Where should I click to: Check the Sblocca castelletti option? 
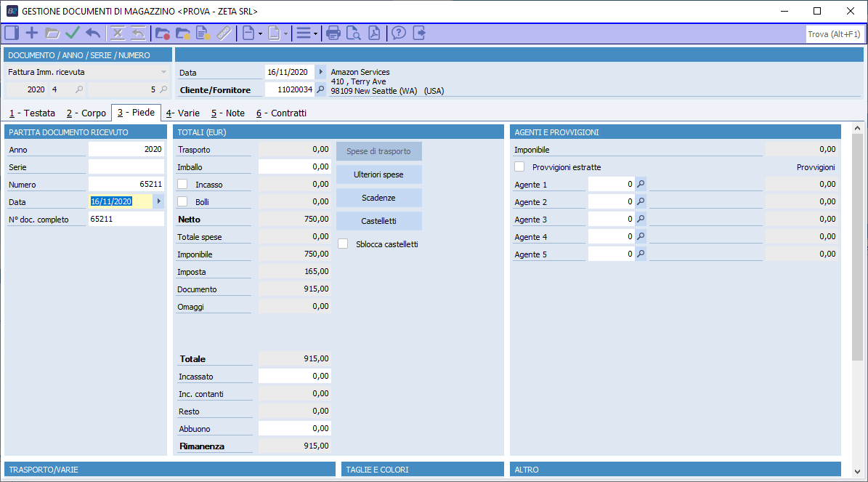[x=344, y=244]
